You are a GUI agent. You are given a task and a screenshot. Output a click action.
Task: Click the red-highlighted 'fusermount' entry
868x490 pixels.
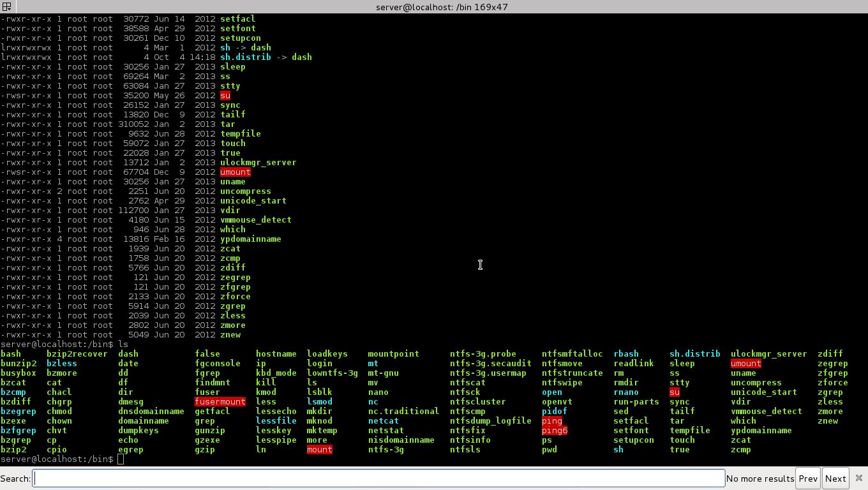tap(220, 402)
